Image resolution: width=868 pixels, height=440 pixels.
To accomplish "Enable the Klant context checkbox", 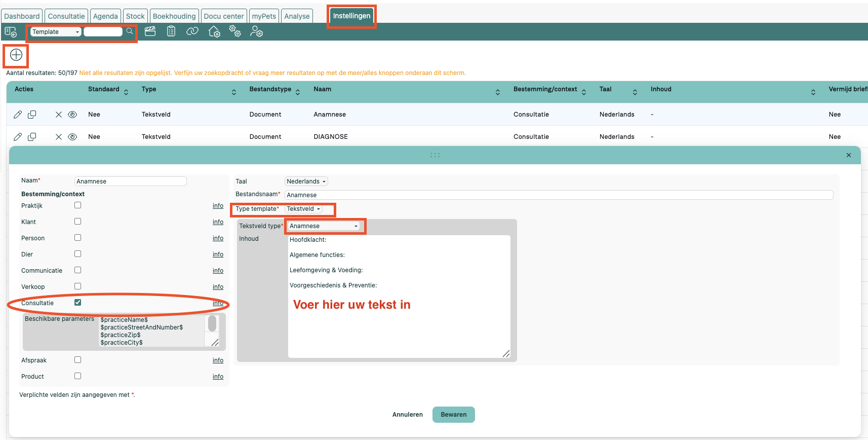I will coord(77,222).
